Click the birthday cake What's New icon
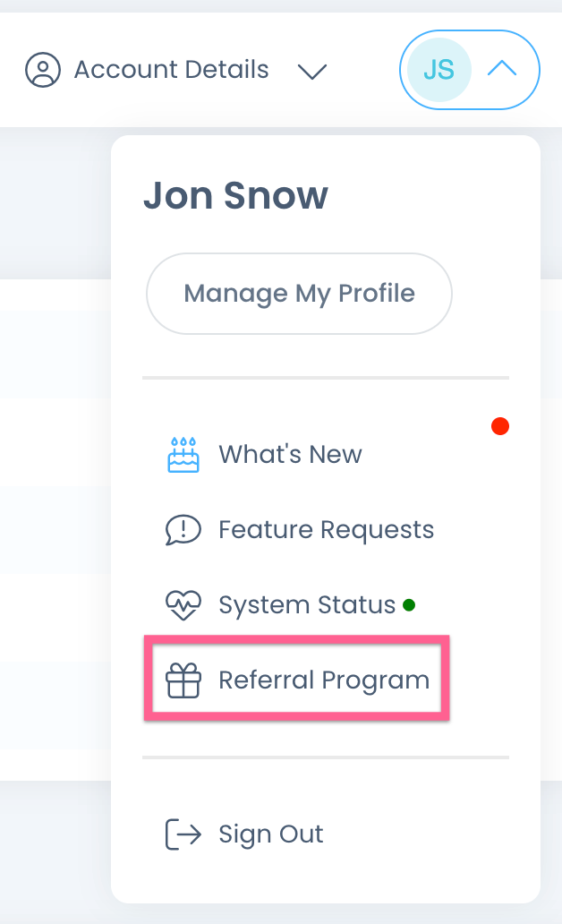Image resolution: width=562 pixels, height=924 pixels. coord(183,454)
